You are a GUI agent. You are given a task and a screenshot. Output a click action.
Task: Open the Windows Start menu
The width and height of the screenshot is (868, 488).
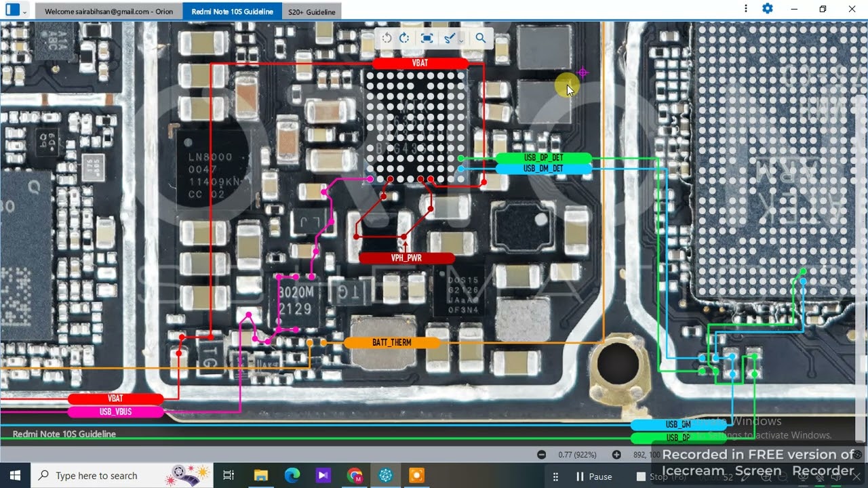point(15,476)
